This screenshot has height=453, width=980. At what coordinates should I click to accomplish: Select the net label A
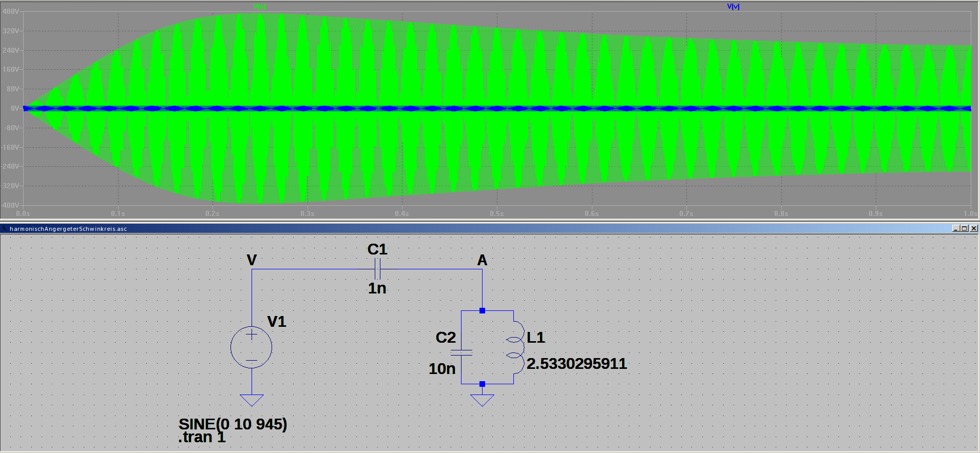pos(482,260)
